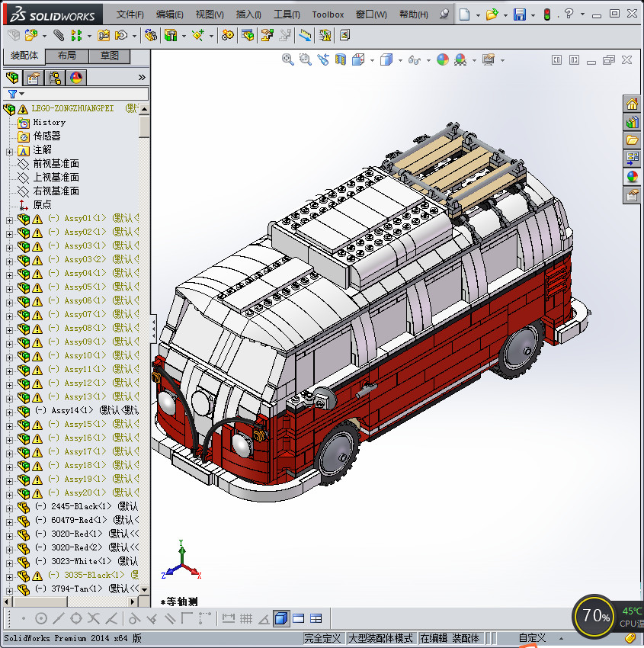Screen dimensions: 644x648
Task: Click the Insert Components icon
Action: (x=31, y=36)
